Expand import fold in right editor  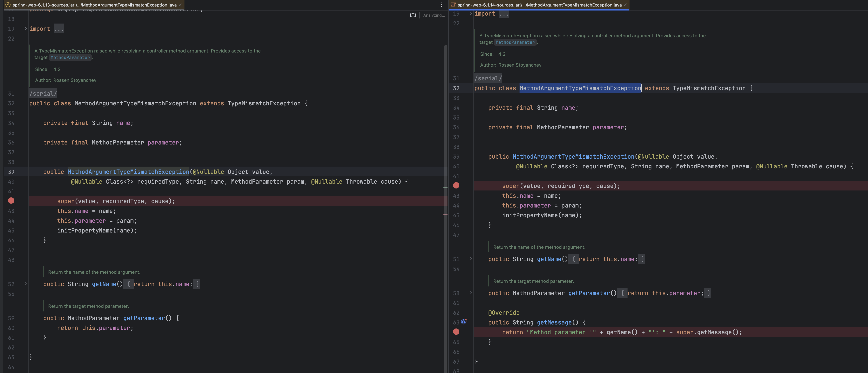pyautogui.click(x=470, y=13)
